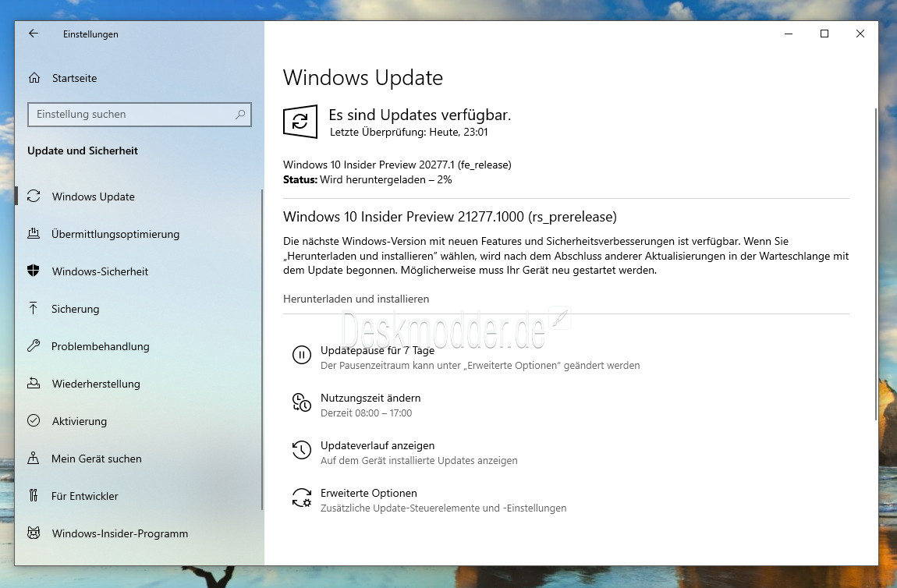Go back using the back arrow
The image size is (897, 588).
tap(34, 34)
